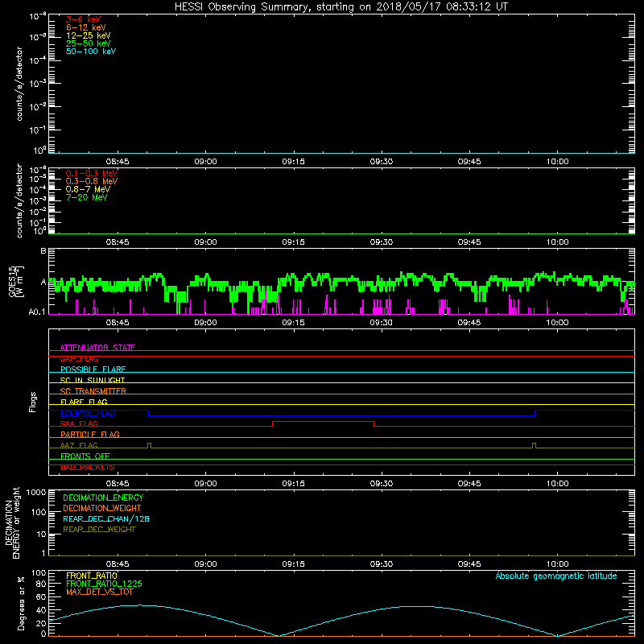Select the orange 6-12 keV legend label
The width and height of the screenshot is (644, 644).
click(x=86, y=27)
